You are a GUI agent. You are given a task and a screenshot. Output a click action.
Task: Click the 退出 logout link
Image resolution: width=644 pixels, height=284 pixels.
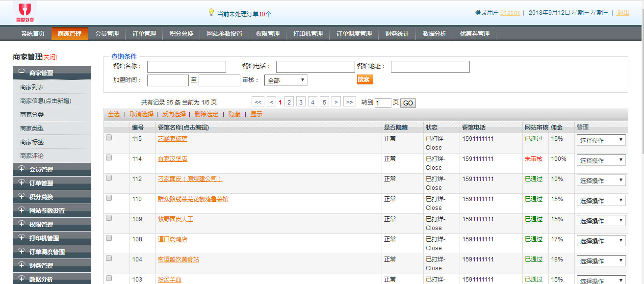click(623, 13)
